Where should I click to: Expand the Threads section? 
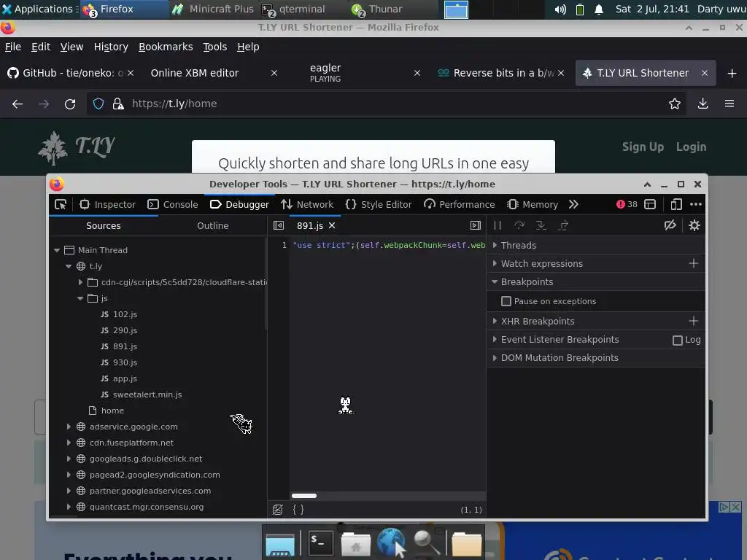tap(595, 245)
